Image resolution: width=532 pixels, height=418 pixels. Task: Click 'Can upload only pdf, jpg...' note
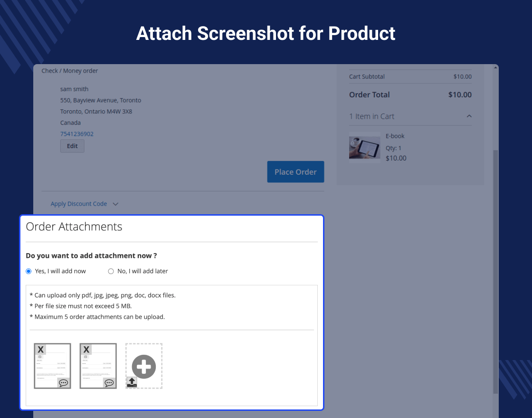pyautogui.click(x=103, y=295)
